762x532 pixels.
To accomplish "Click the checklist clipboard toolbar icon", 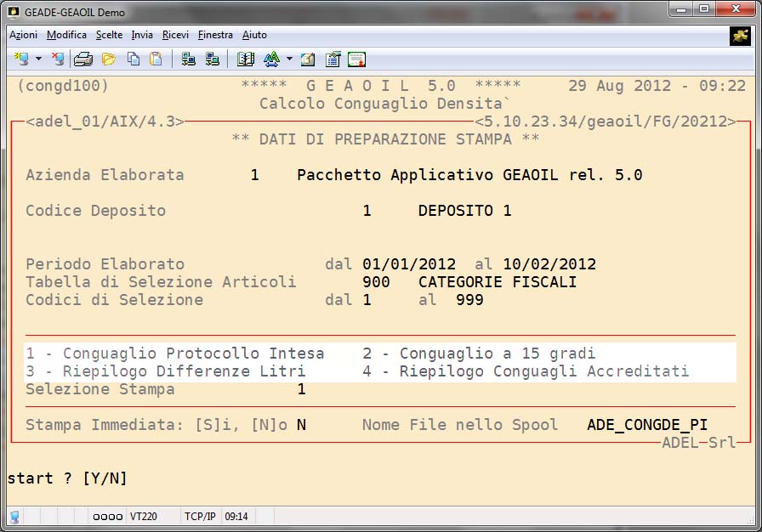I will [333, 59].
